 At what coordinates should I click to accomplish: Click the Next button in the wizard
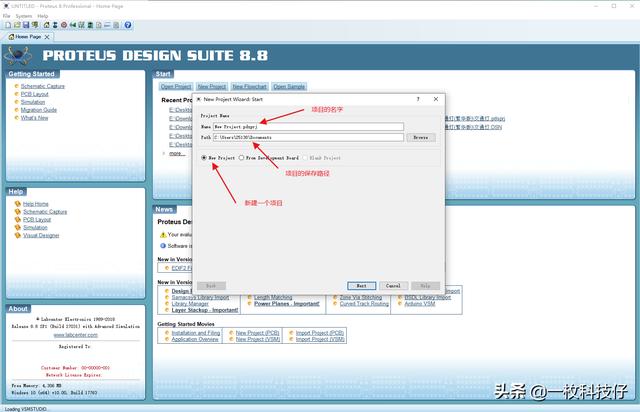362,286
